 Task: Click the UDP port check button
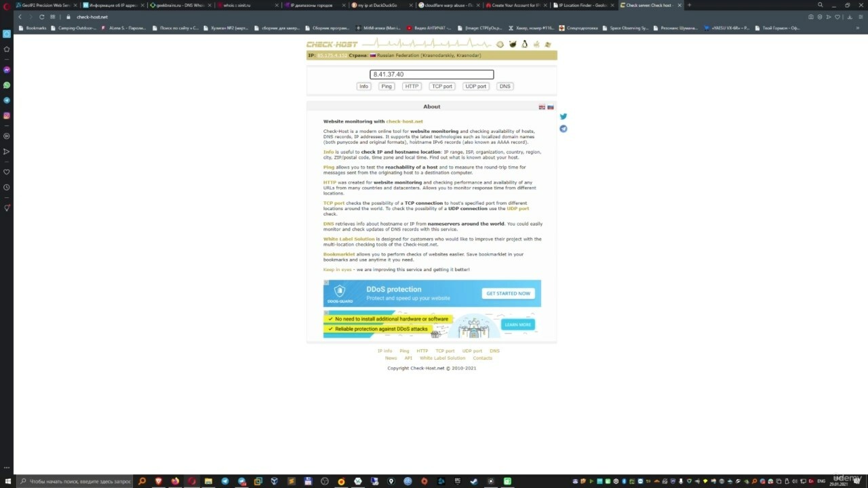(x=475, y=86)
